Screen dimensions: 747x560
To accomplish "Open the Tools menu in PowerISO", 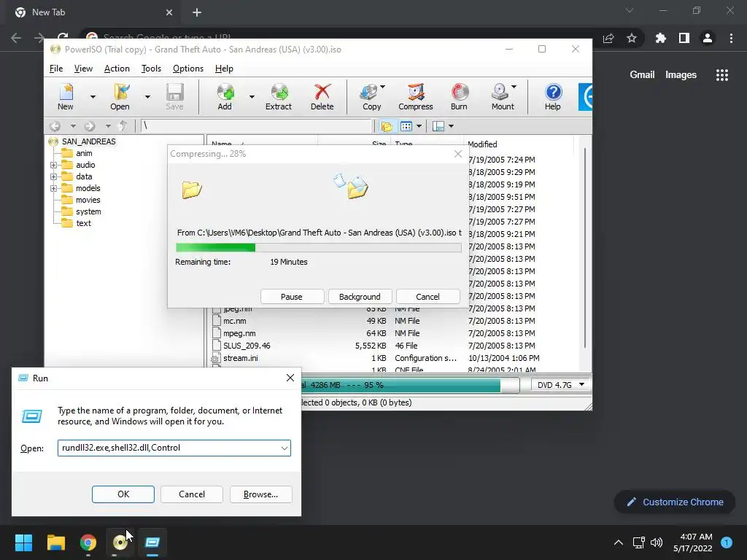I will click(151, 69).
